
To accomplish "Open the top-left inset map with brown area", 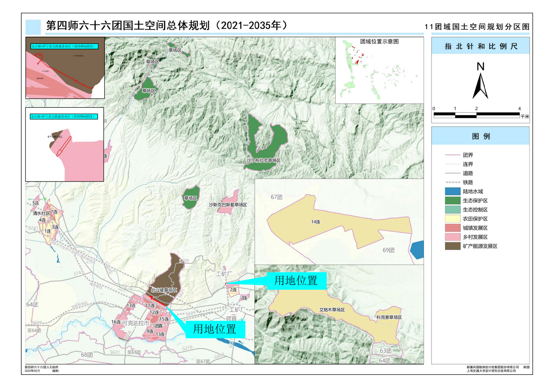I will 65,68.
